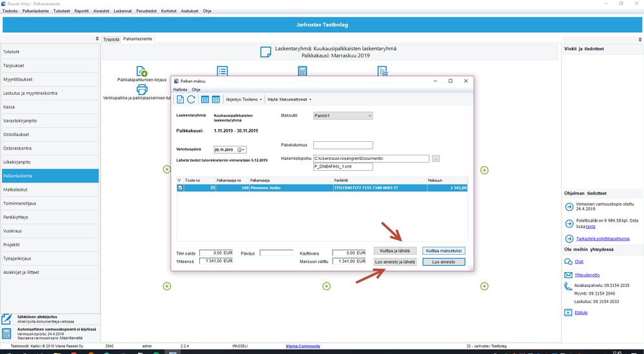Click pin icon above Vinkit ja tiedotteet panel

(640, 40)
